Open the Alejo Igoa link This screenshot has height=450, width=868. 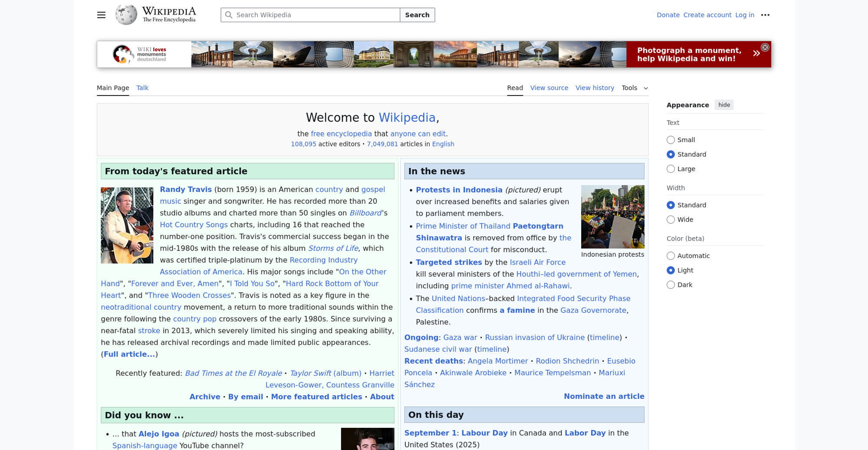(159, 434)
